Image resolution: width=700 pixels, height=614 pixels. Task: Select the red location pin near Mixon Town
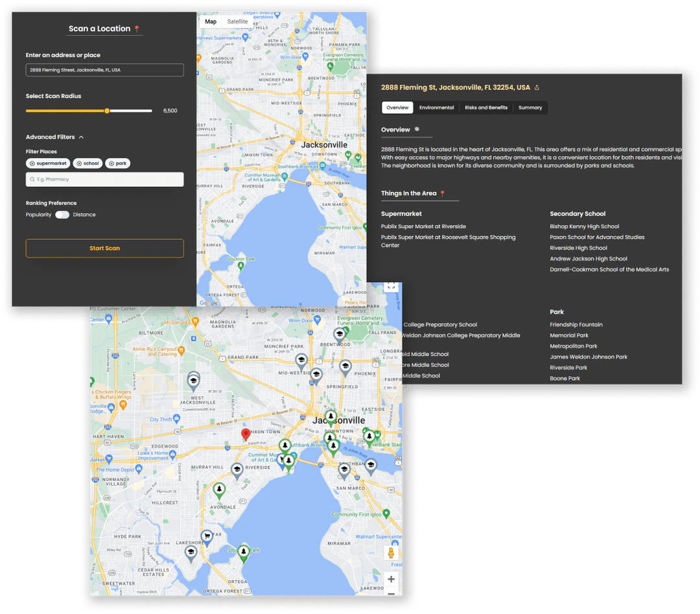click(246, 434)
